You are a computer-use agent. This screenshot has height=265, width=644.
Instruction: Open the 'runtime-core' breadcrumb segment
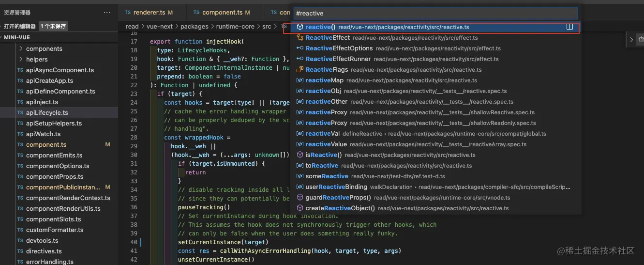point(235,27)
